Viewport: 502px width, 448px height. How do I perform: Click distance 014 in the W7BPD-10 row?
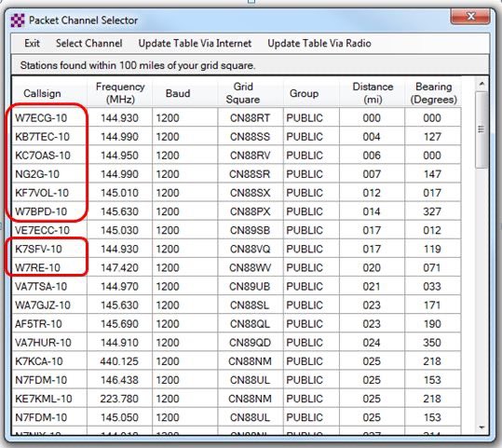click(x=372, y=211)
